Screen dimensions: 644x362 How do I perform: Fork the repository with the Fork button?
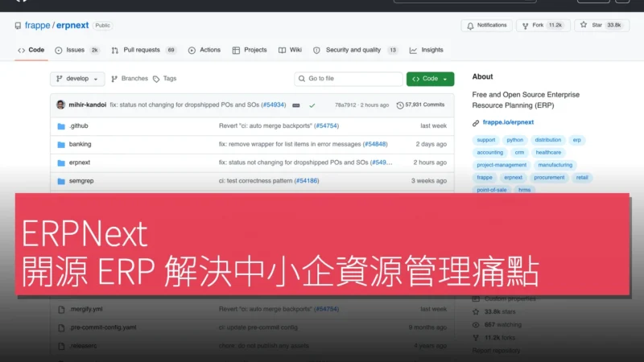coord(543,26)
